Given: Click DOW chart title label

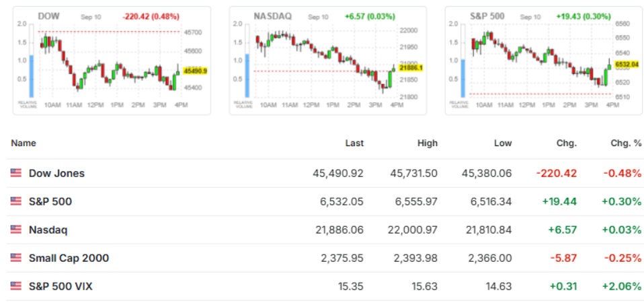Looking at the screenshot, I should pos(49,16).
